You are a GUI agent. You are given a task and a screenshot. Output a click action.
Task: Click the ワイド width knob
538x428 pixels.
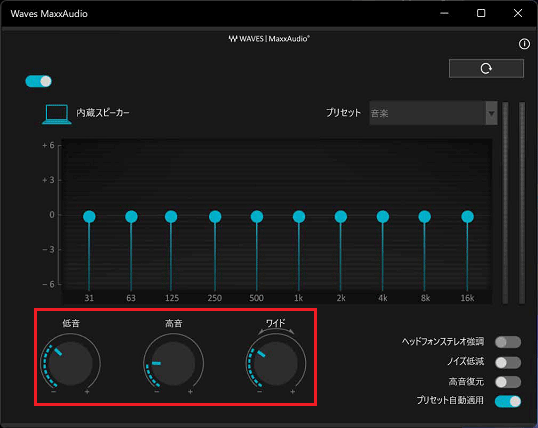[x=276, y=363]
